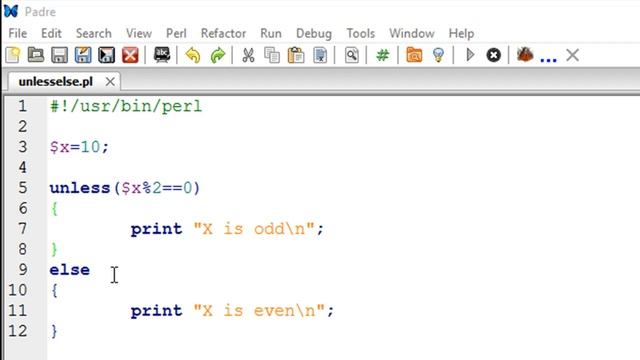Open the Window menu
The height and width of the screenshot is (360, 640).
pos(411,33)
